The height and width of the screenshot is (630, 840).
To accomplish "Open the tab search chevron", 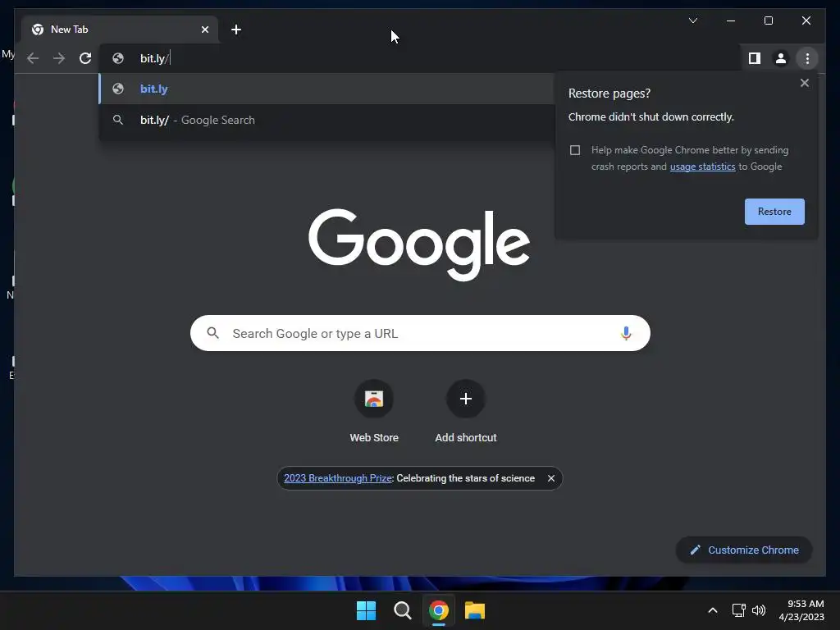I will point(692,21).
